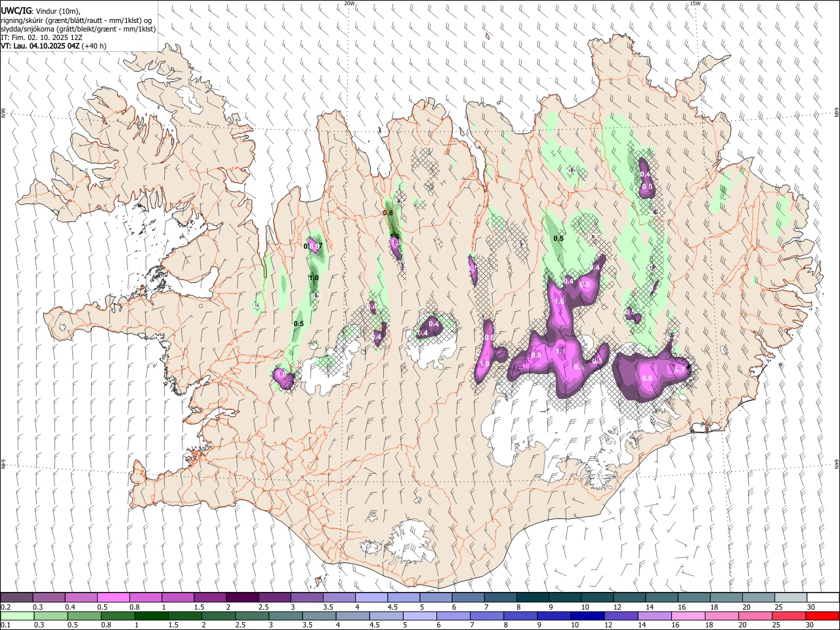The image size is (840, 630).
Task: Select light lavender upper scale swatch at 4
Action: coord(371,597)
